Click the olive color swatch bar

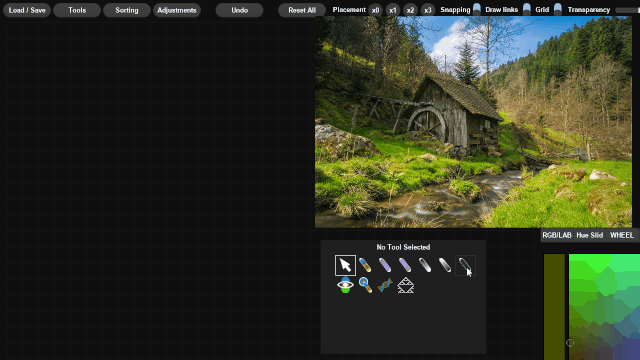coord(554,307)
